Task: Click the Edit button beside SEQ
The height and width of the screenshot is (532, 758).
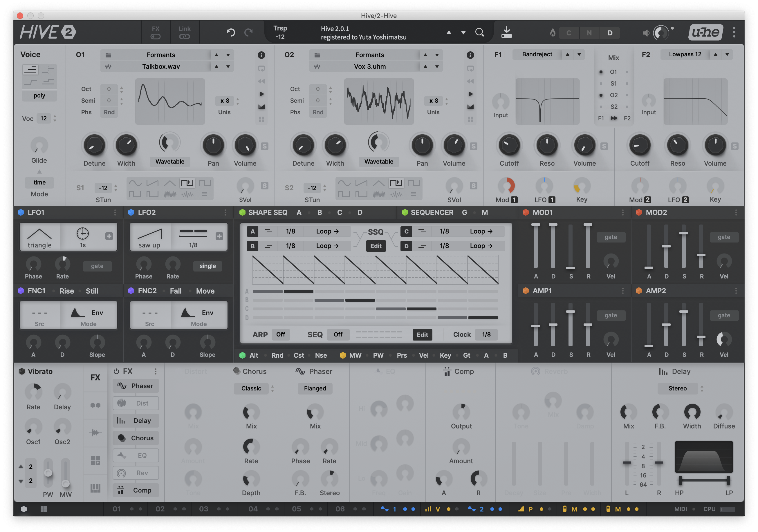Action: tap(422, 334)
